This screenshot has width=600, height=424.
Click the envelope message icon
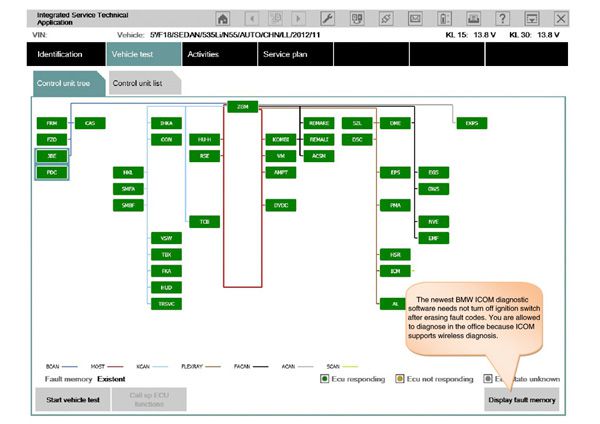[x=415, y=19]
